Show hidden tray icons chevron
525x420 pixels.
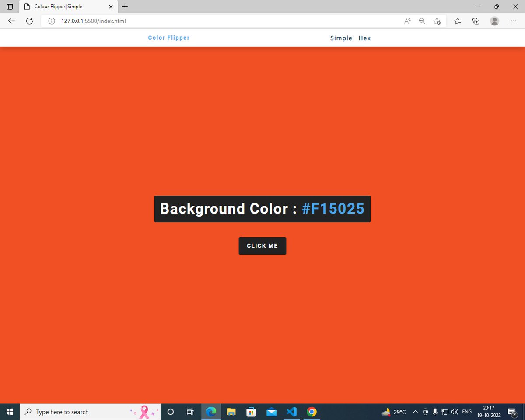tap(415, 412)
